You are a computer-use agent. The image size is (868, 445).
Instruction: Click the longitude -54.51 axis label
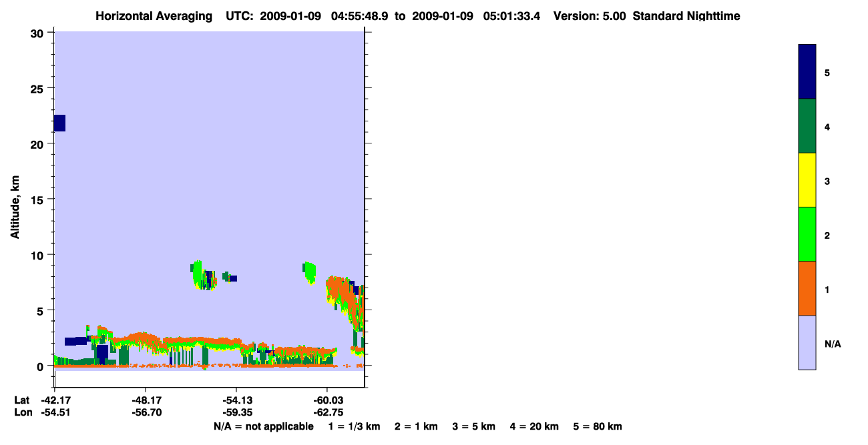click(x=55, y=412)
